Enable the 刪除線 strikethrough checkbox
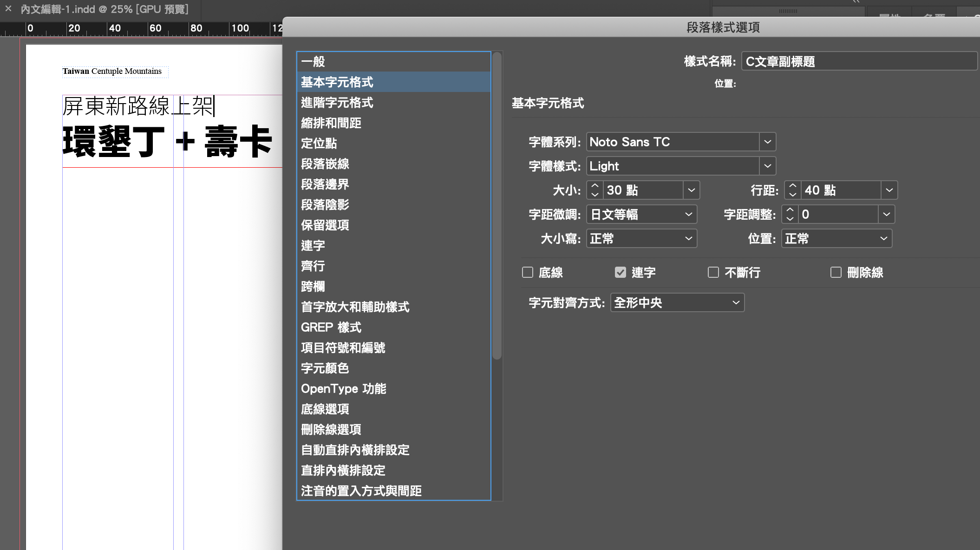The width and height of the screenshot is (980, 550). pyautogui.click(x=836, y=272)
